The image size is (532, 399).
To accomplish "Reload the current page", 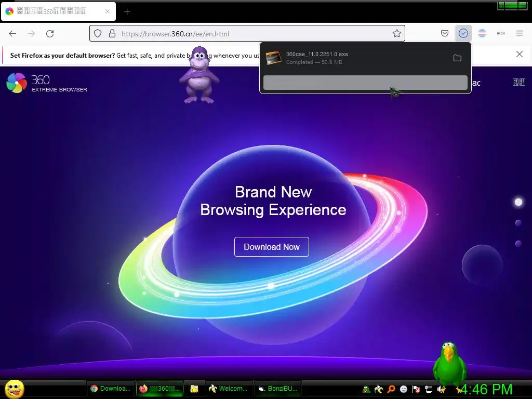I will click(x=50, y=34).
